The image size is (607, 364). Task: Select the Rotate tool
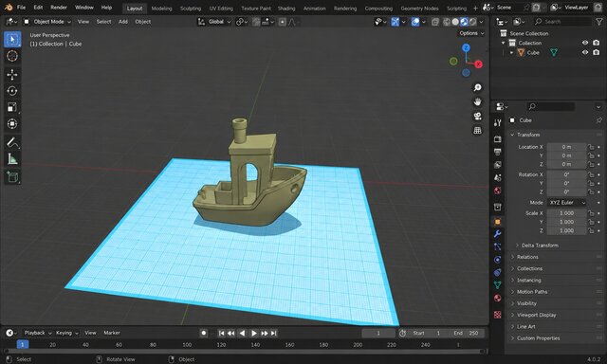[x=12, y=91]
